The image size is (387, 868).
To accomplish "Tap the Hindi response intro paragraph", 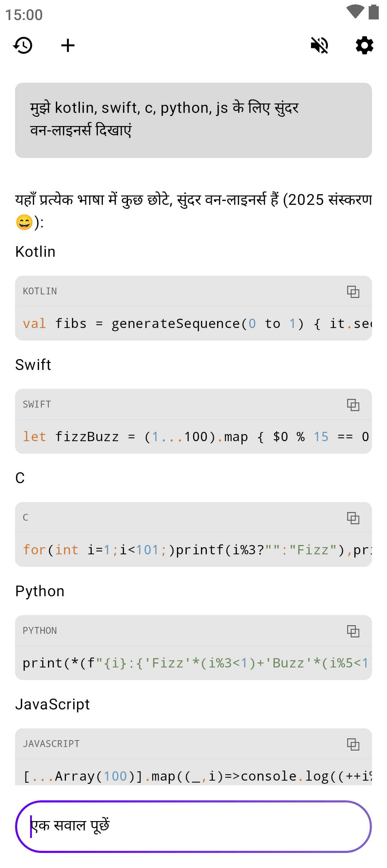I will [x=193, y=211].
